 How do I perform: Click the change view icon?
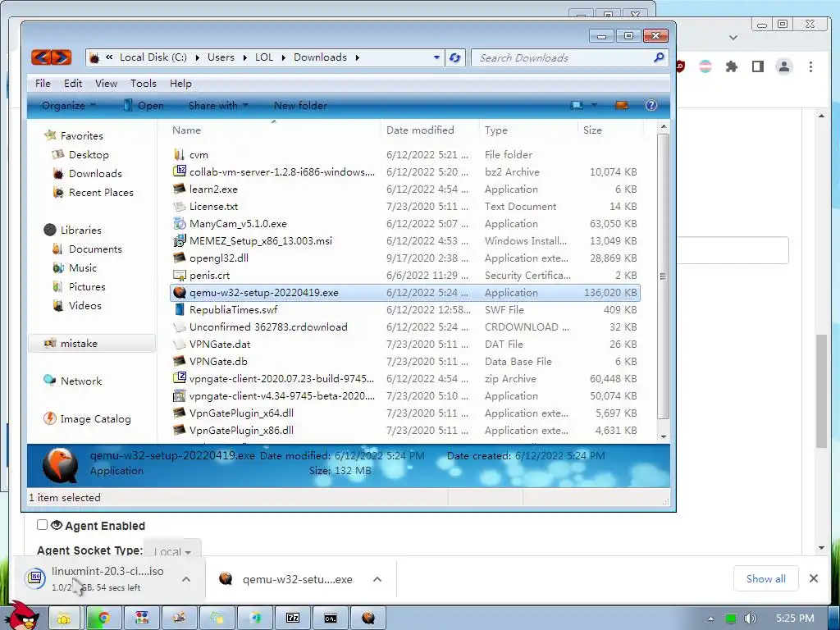(577, 105)
